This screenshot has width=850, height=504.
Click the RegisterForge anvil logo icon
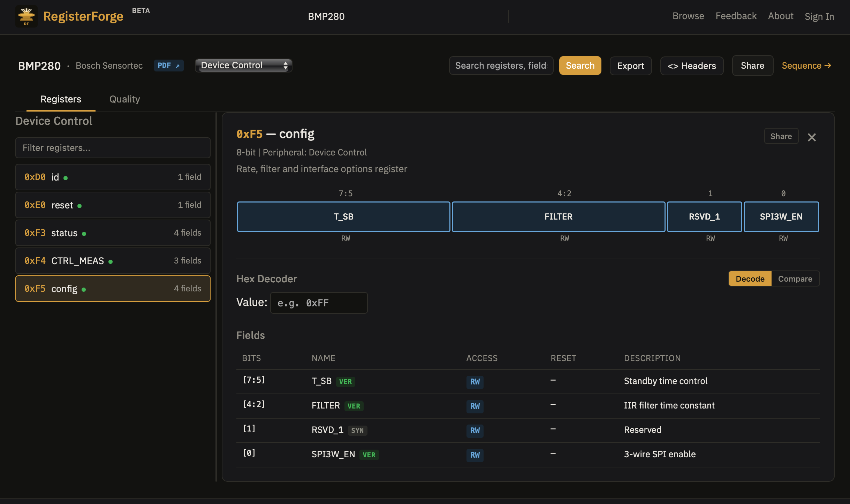(26, 16)
